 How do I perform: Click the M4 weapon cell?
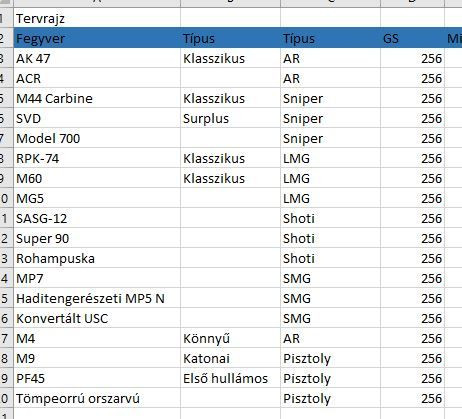point(97,338)
